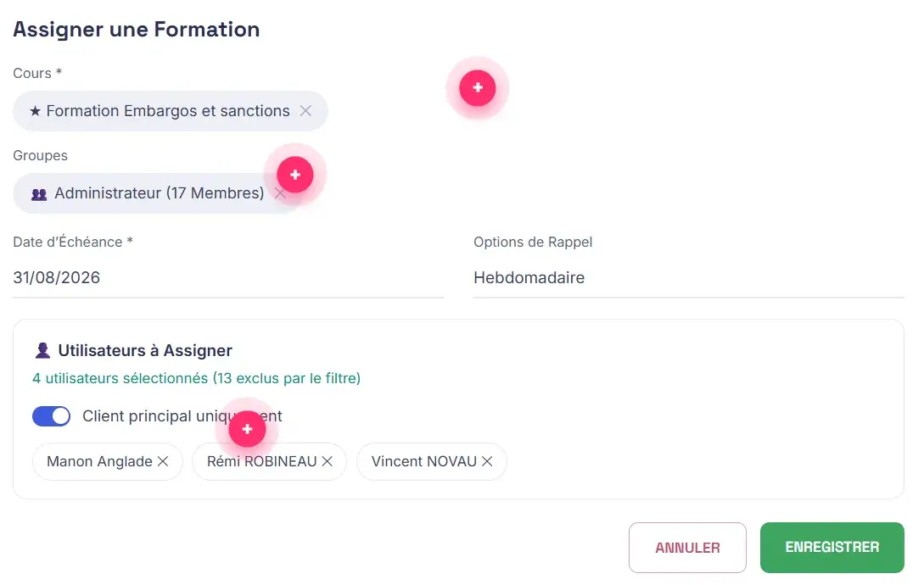
Task: Click the pink plus hotspot beside Cours
Action: click(478, 88)
